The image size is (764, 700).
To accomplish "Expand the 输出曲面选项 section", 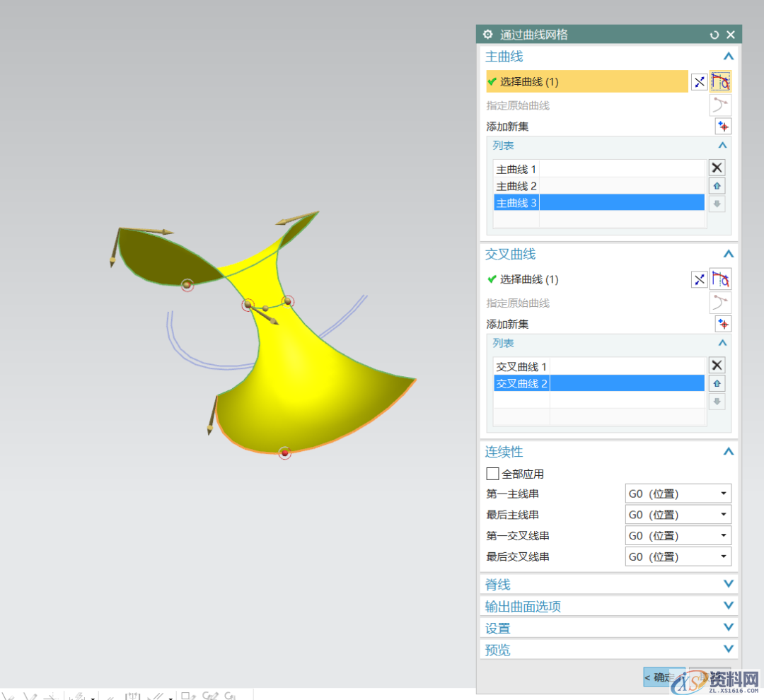I will pos(729,606).
